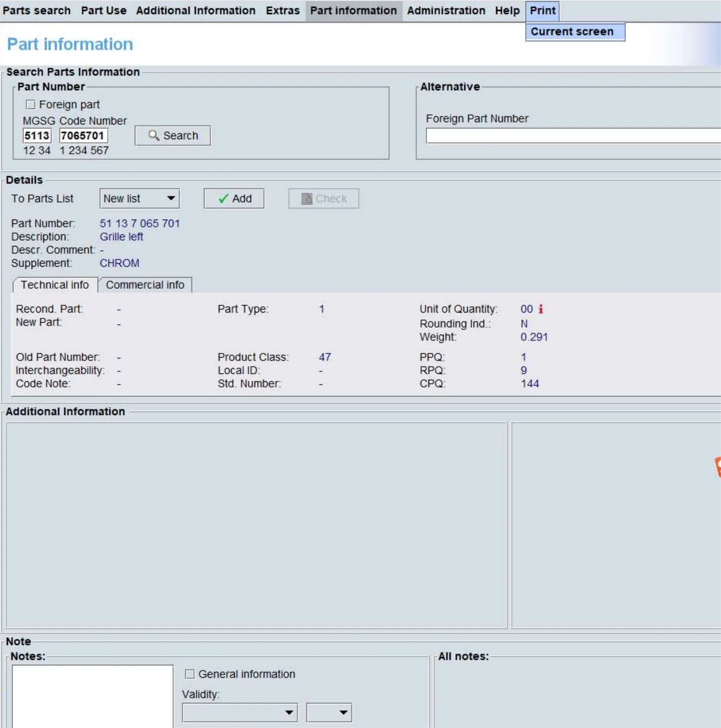Open the Extras menu
The height and width of the screenshot is (728, 721).
[x=283, y=10]
